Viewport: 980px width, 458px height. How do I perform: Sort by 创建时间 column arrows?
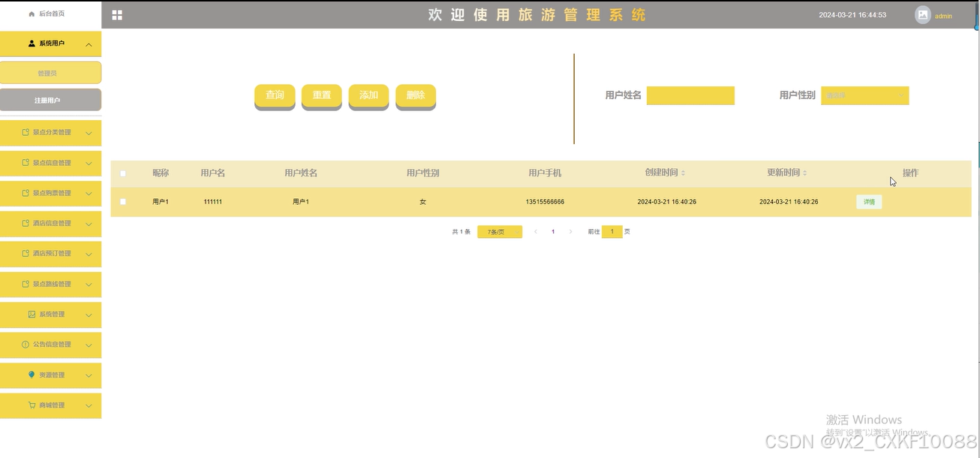click(x=683, y=173)
